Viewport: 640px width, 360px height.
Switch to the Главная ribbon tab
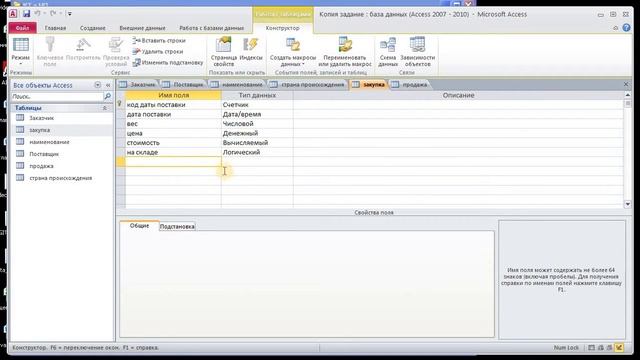pos(55,28)
